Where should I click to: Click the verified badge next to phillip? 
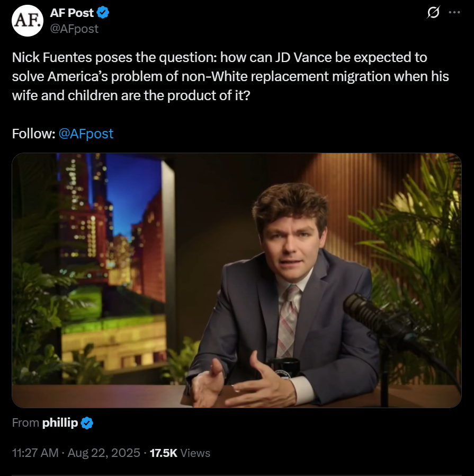pyautogui.click(x=87, y=422)
